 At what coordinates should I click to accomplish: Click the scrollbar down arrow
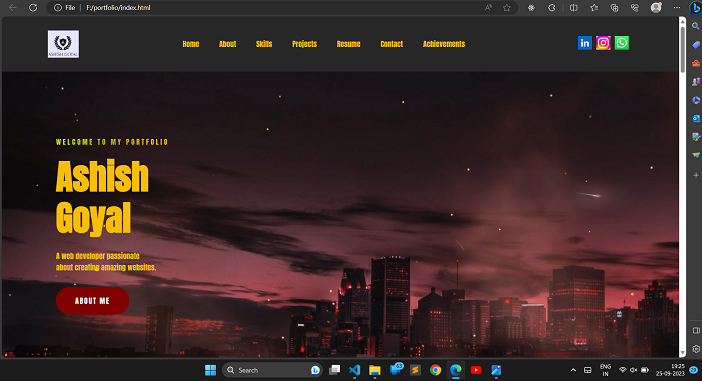pyautogui.click(x=682, y=353)
